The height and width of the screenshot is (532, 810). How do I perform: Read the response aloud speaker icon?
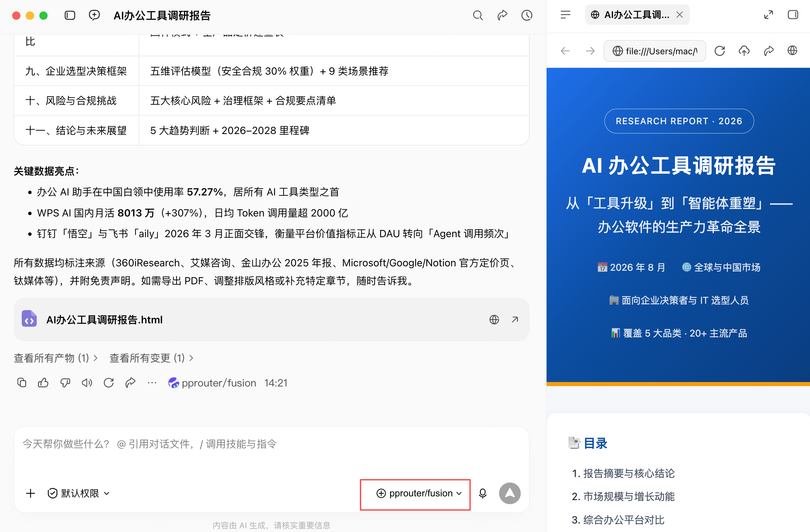(87, 383)
